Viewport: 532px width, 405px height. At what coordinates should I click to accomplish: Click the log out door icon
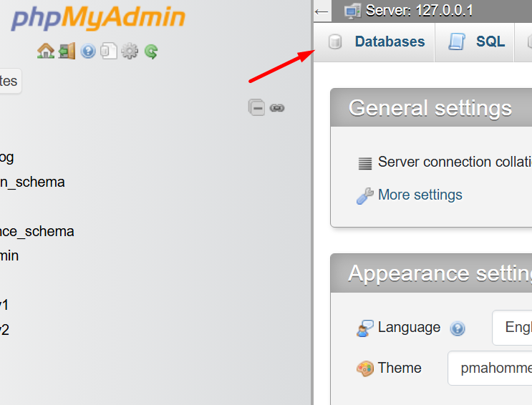pos(67,51)
